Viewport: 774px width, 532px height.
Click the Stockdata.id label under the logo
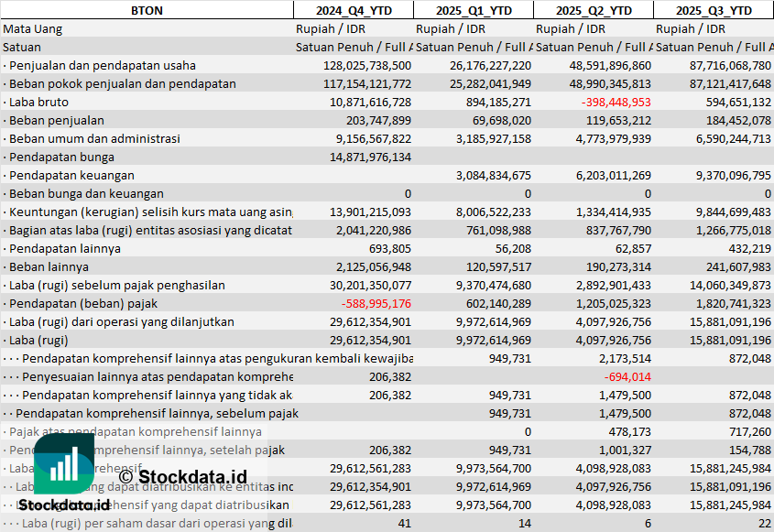point(64,505)
